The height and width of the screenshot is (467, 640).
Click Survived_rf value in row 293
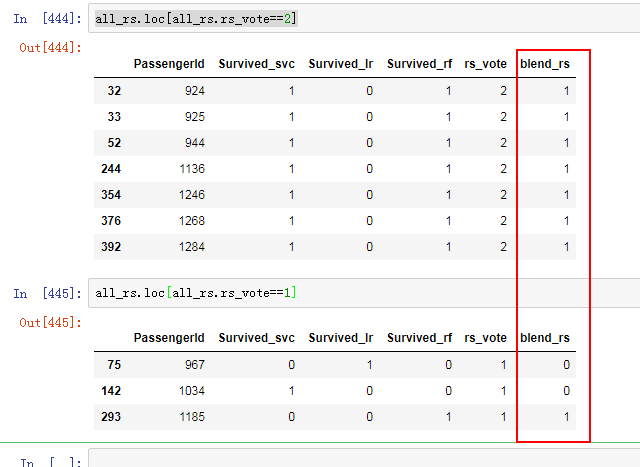(449, 417)
